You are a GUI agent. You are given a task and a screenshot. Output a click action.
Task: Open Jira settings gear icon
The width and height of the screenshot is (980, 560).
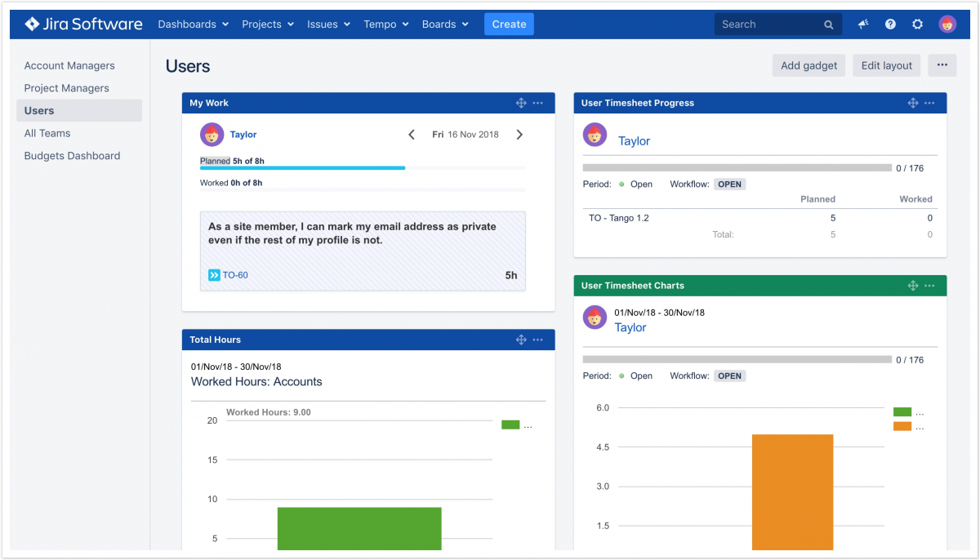pyautogui.click(x=917, y=24)
